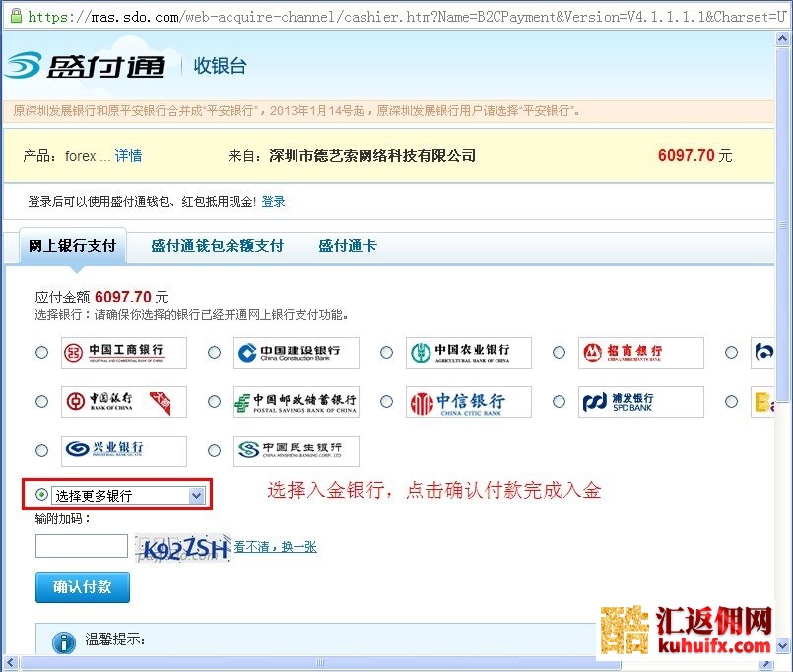Switch to the 盛付通卡 tab
This screenshot has height=672, width=793.
347,246
